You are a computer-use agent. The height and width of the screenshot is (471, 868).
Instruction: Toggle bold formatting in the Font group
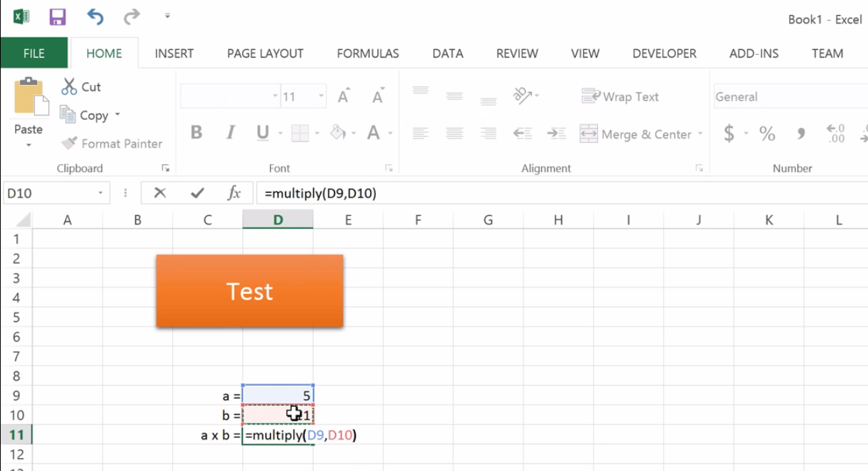[196, 134]
